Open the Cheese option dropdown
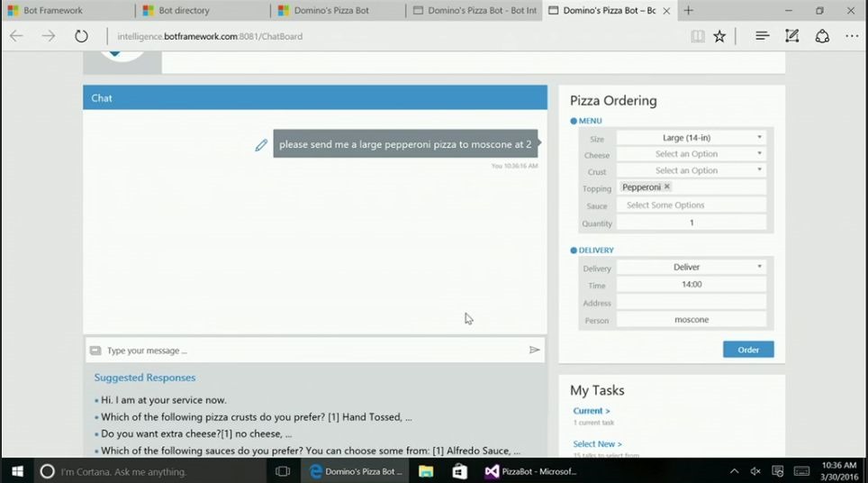The image size is (868, 483). click(x=692, y=154)
